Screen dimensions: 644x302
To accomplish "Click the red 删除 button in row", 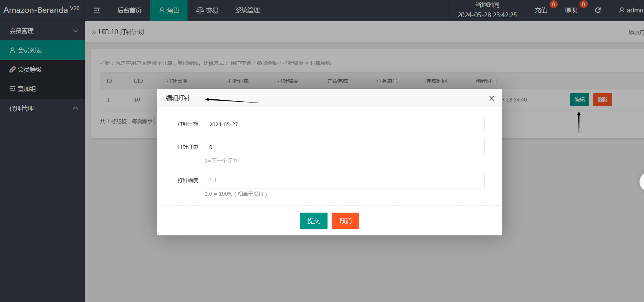I will 602,100.
